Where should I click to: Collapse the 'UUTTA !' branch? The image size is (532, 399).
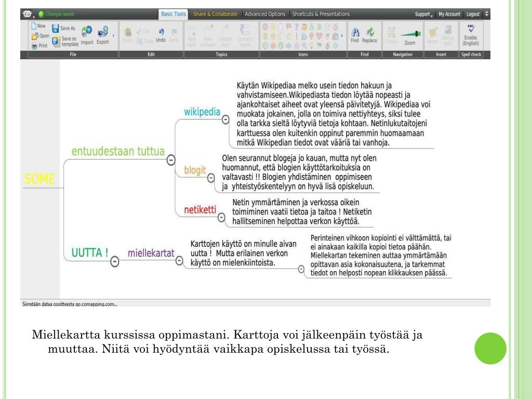coord(115,262)
